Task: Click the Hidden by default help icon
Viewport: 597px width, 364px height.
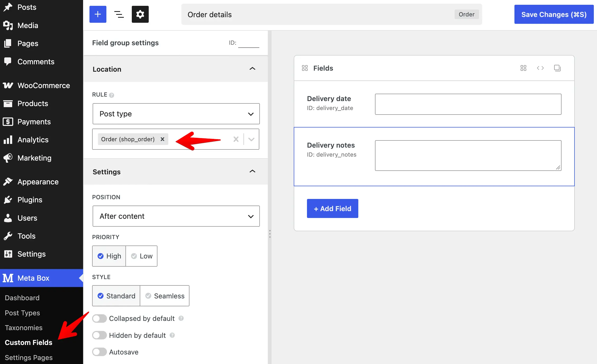Action: [172, 335]
